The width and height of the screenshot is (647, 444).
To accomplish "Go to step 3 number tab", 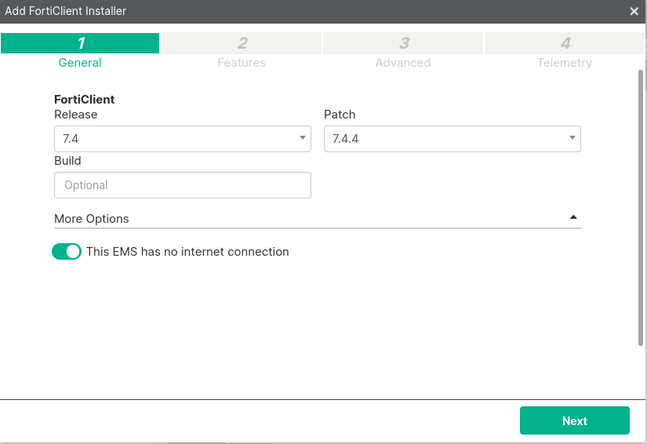I will pos(403,43).
